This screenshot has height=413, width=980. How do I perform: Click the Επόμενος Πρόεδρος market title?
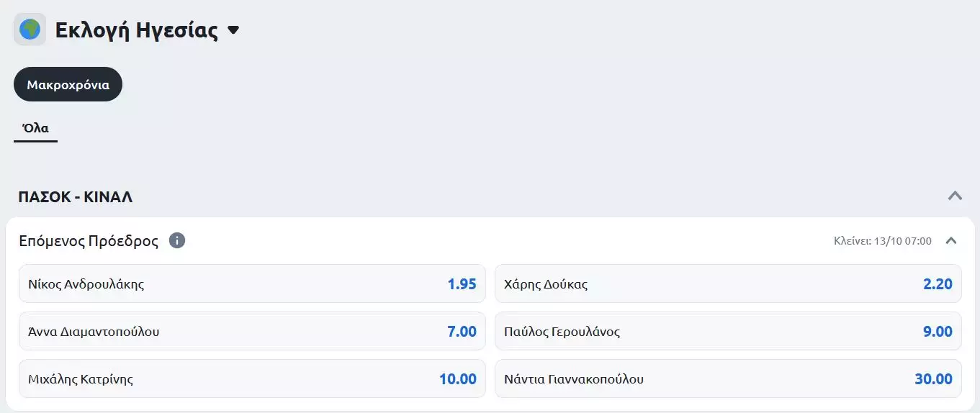pos(89,241)
